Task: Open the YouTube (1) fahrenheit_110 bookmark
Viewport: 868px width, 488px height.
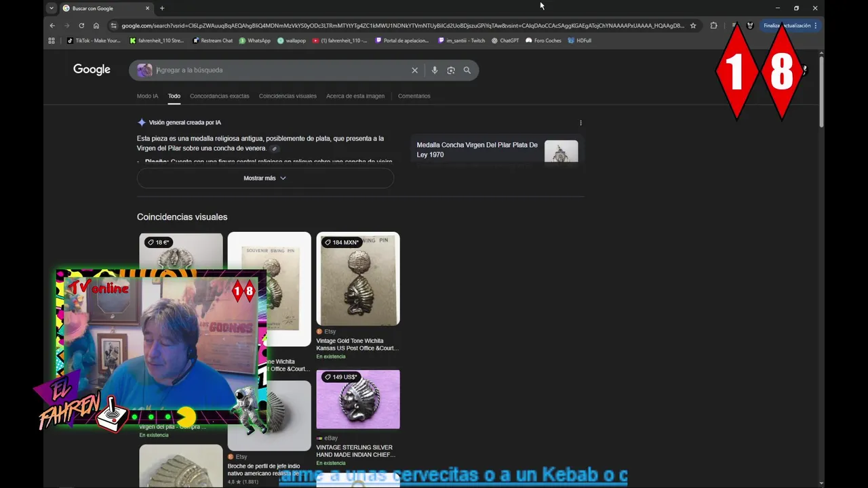Action: coord(340,41)
